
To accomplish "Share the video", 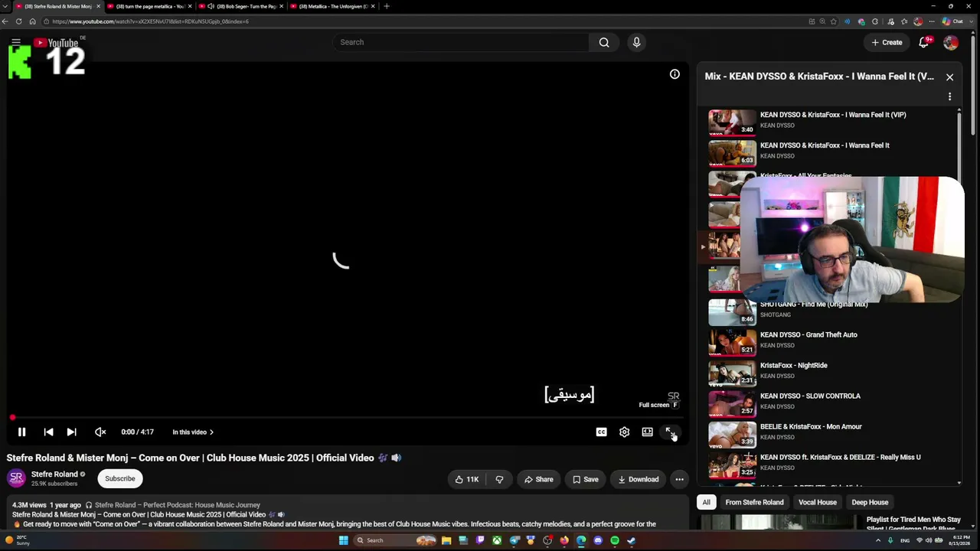I will [x=538, y=480].
